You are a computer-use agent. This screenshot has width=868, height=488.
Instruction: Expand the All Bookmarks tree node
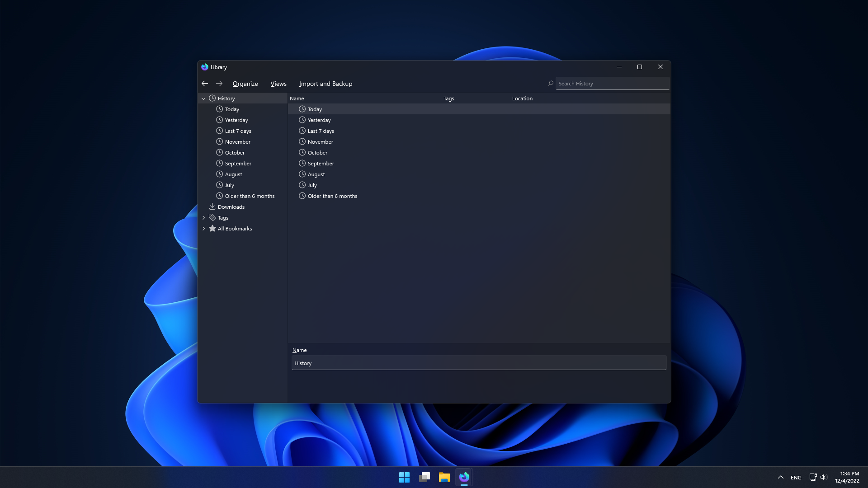point(203,229)
